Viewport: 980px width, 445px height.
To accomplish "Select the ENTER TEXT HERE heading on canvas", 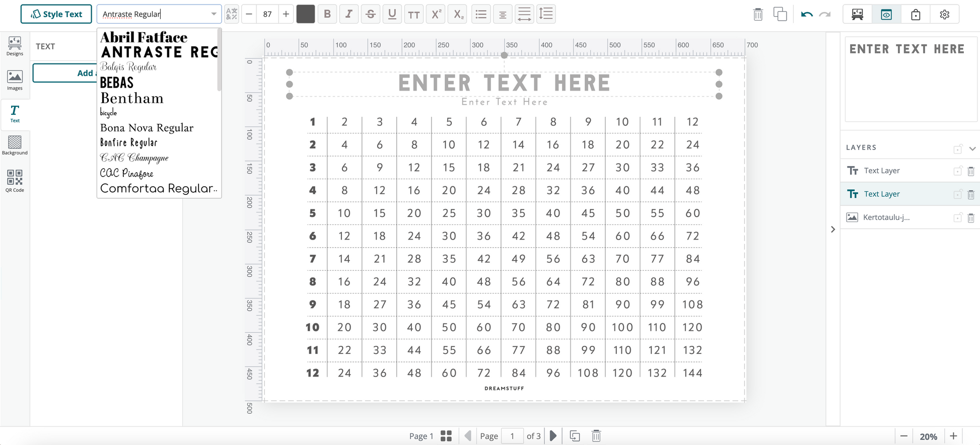I will [x=504, y=83].
